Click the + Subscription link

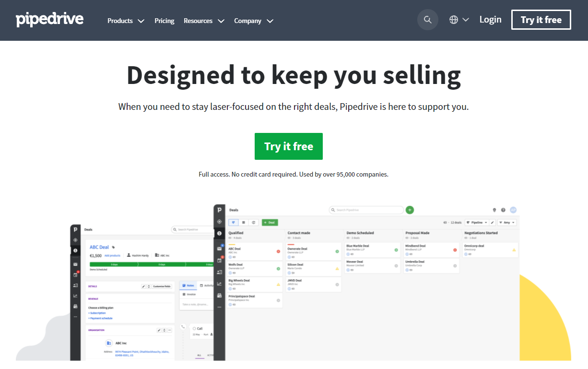(97, 313)
